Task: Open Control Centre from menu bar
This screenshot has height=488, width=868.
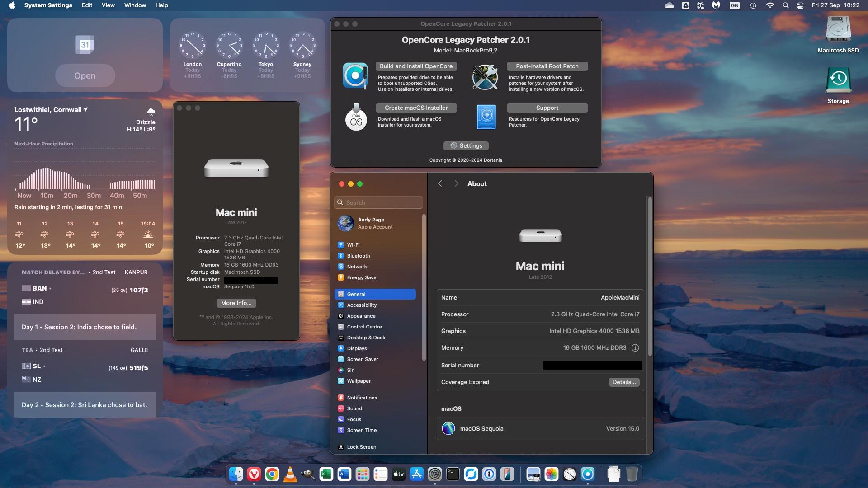Action: click(800, 5)
